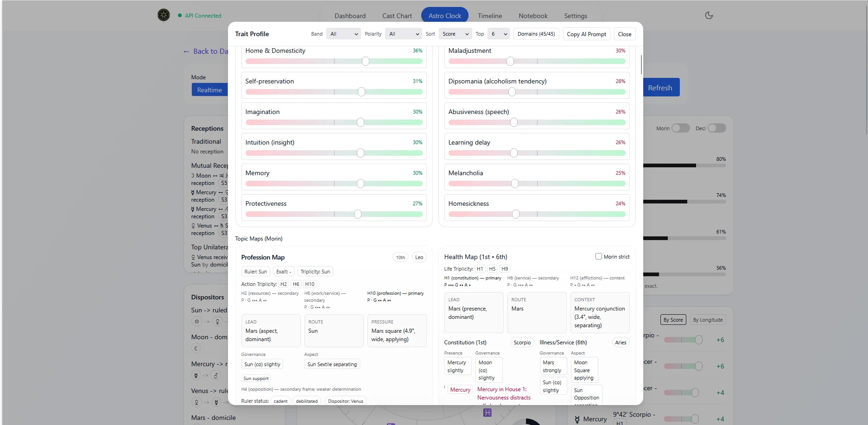Click the Copy AI Prompt button
Screen dimensions: 868x425
[586, 34]
